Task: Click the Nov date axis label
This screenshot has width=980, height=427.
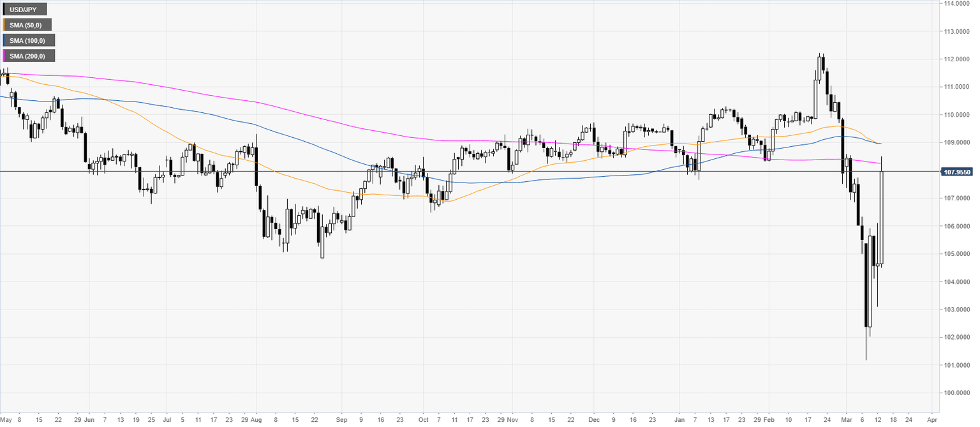Action: (511, 421)
